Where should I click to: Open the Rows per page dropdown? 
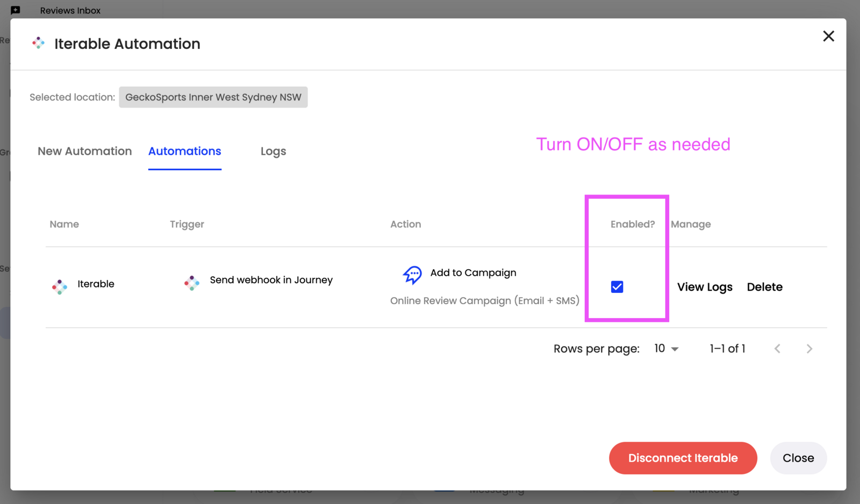point(666,349)
